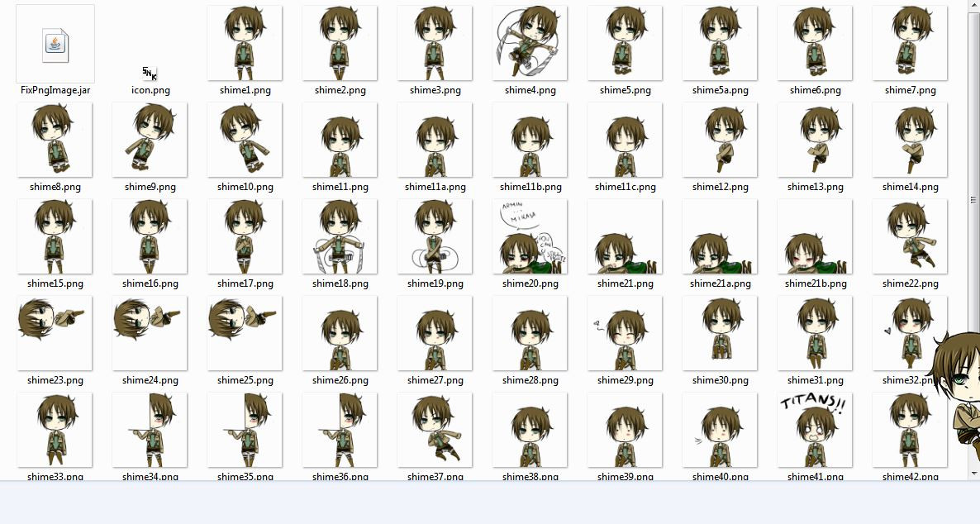Select shime5a.png thumbnail

(x=720, y=43)
